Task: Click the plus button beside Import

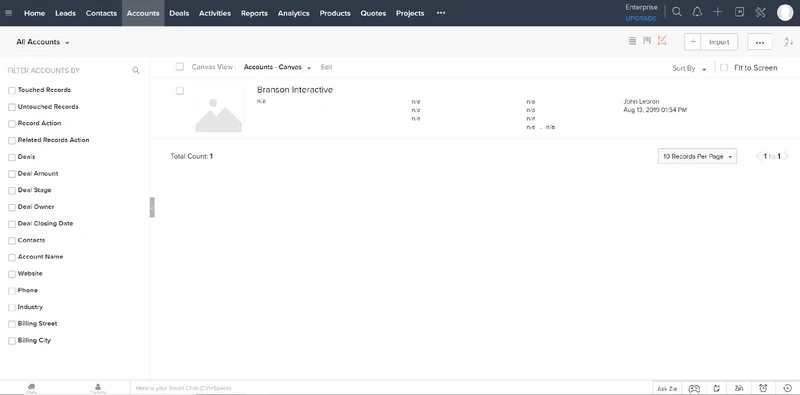Action: [x=693, y=42]
